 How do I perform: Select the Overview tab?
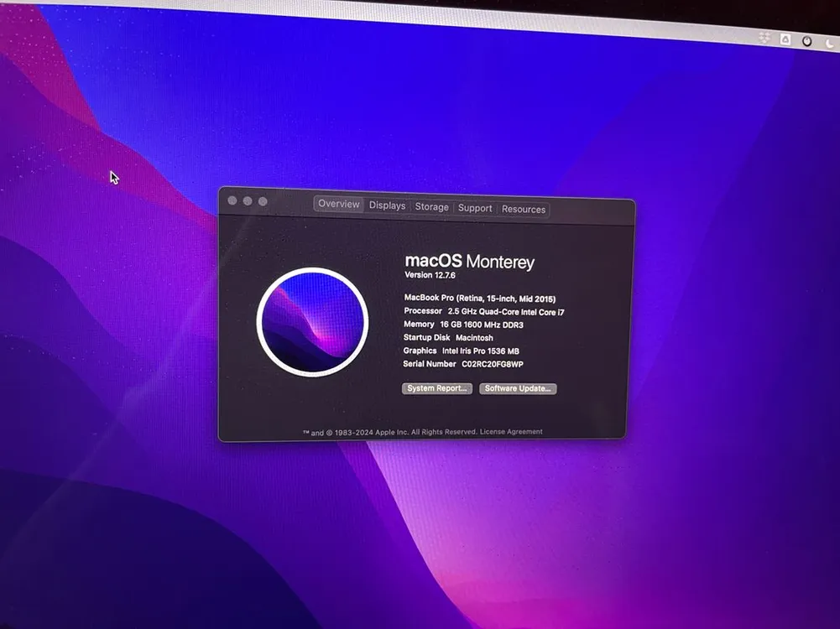tap(338, 204)
